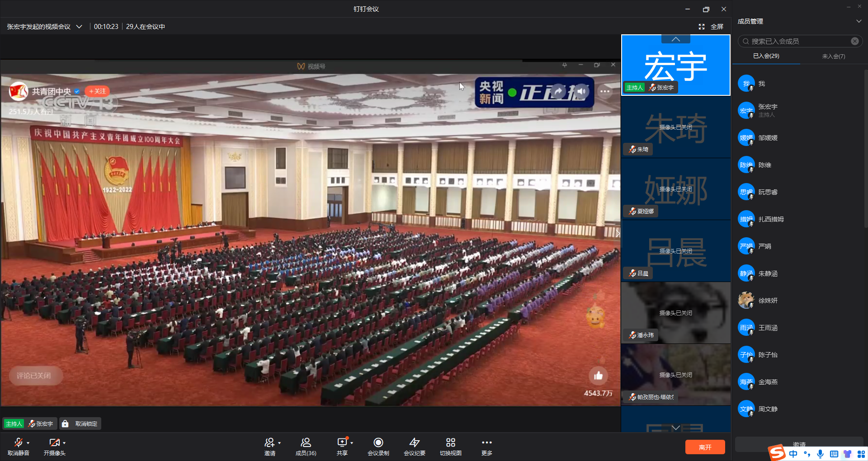The height and width of the screenshot is (461, 868).
Task: Open the members (36) panel icon
Action: pyautogui.click(x=306, y=442)
